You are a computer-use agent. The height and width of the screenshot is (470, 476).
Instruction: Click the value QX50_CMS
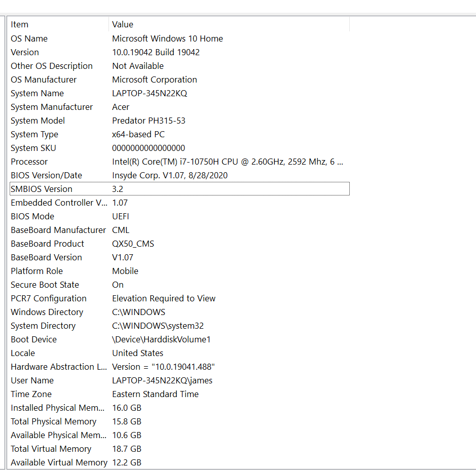coord(133,244)
